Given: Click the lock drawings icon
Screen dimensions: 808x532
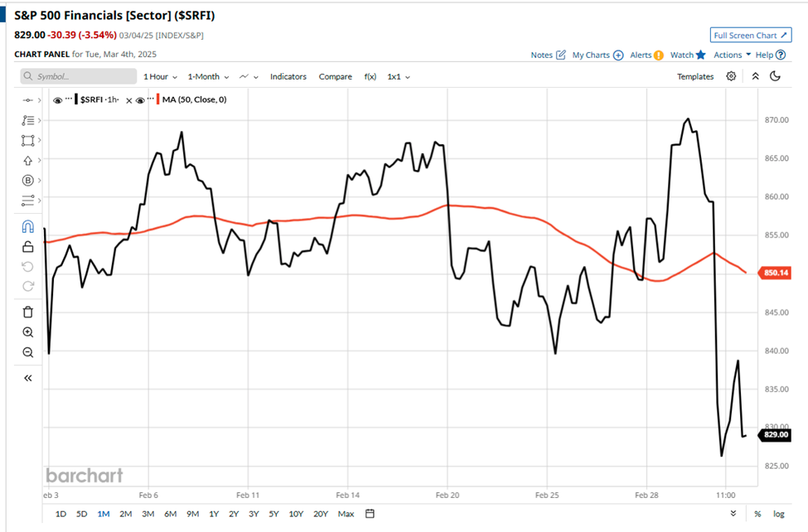Looking at the screenshot, I should (x=27, y=246).
